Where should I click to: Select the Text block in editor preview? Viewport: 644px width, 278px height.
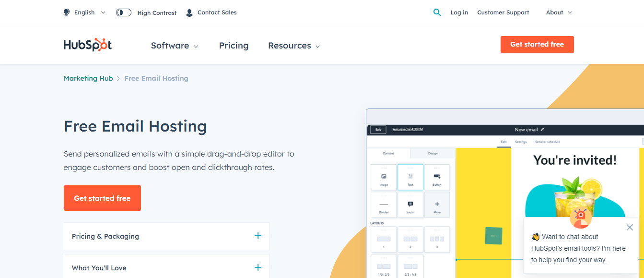[x=410, y=177]
